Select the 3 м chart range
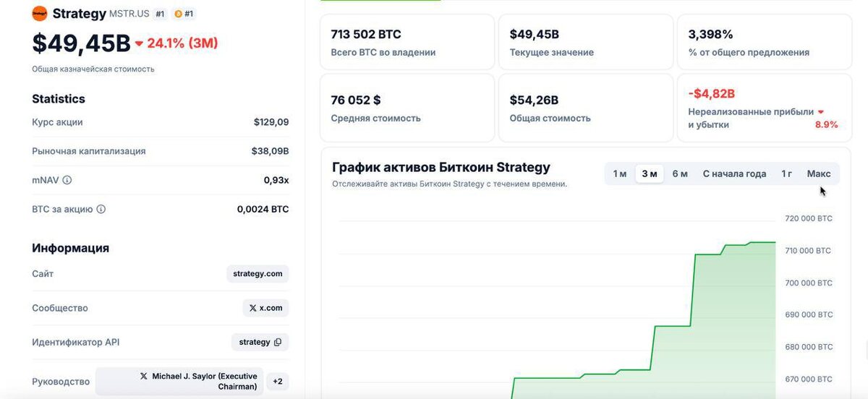868x399 pixels. [649, 173]
